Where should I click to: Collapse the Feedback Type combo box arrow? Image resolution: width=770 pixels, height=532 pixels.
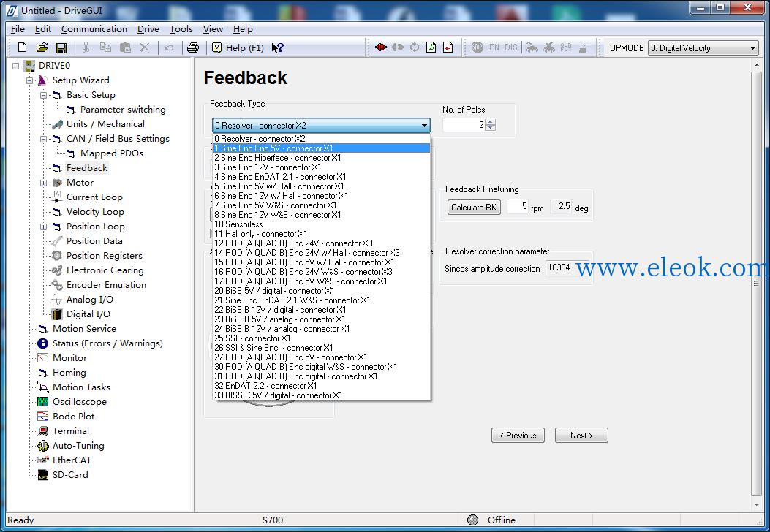[424, 126]
